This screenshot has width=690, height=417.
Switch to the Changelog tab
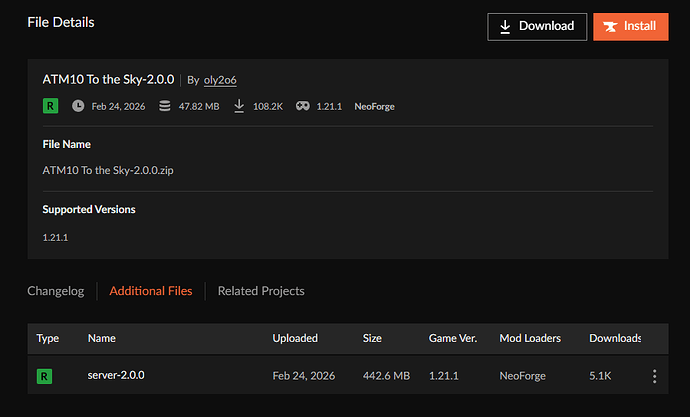pyautogui.click(x=55, y=291)
